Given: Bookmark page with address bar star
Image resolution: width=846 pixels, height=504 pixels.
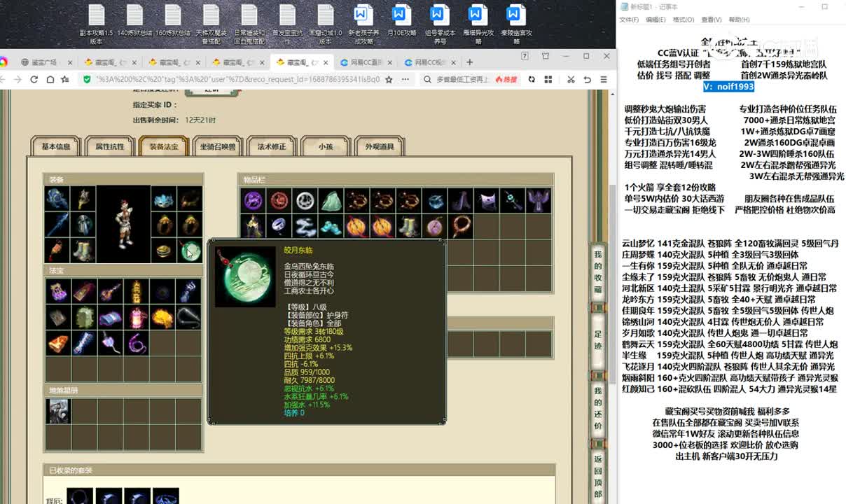Looking at the screenshot, I should (389, 80).
